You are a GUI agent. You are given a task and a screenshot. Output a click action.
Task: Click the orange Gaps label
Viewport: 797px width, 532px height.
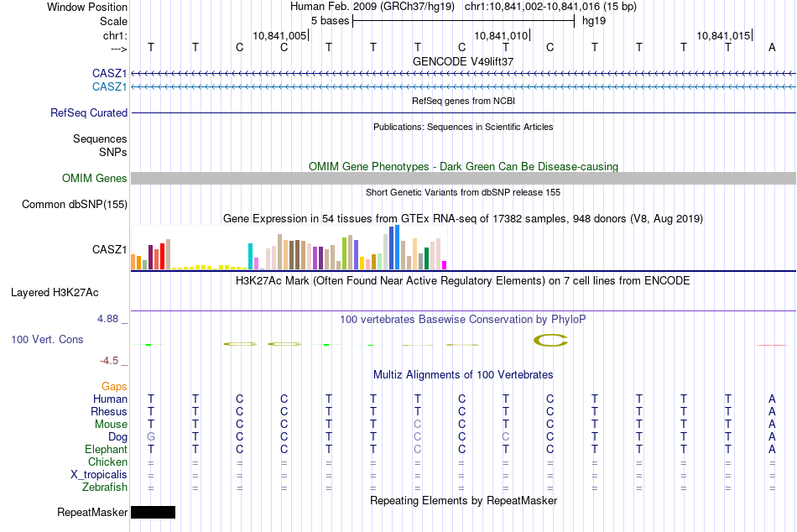pos(114,387)
